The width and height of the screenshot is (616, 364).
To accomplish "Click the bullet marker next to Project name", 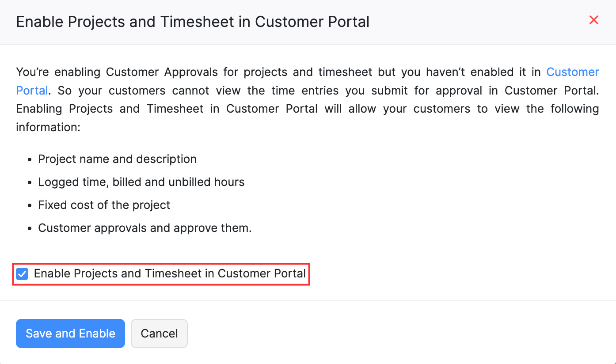I will click(x=30, y=159).
